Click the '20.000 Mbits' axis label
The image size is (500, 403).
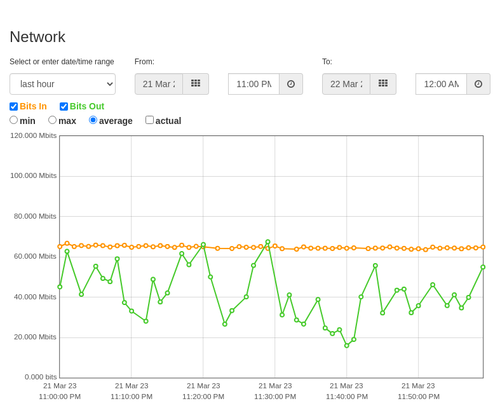[35, 337]
